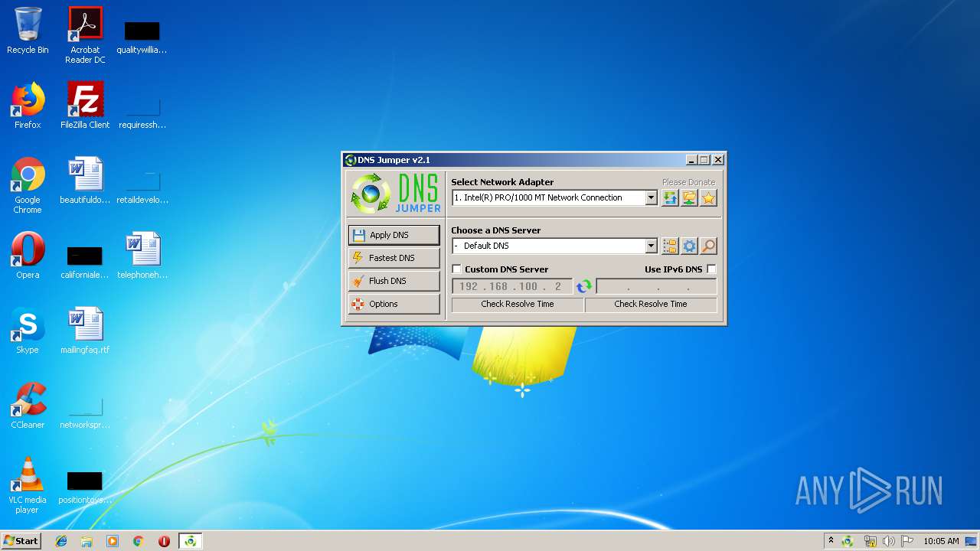Viewport: 980px width, 551px height.
Task: Show hidden system tray icons
Action: coord(831,540)
